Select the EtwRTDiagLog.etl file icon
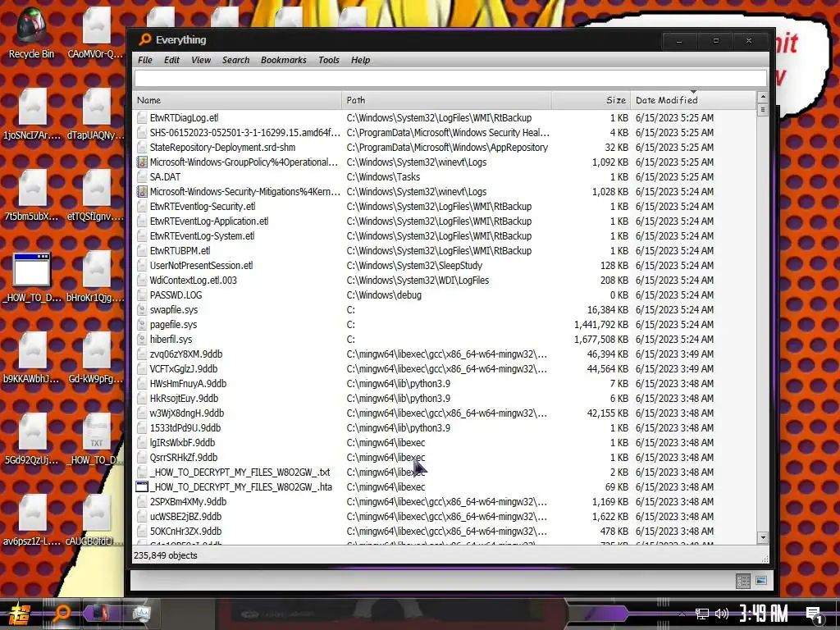Screen dimensions: 840x630 [x=142, y=118]
